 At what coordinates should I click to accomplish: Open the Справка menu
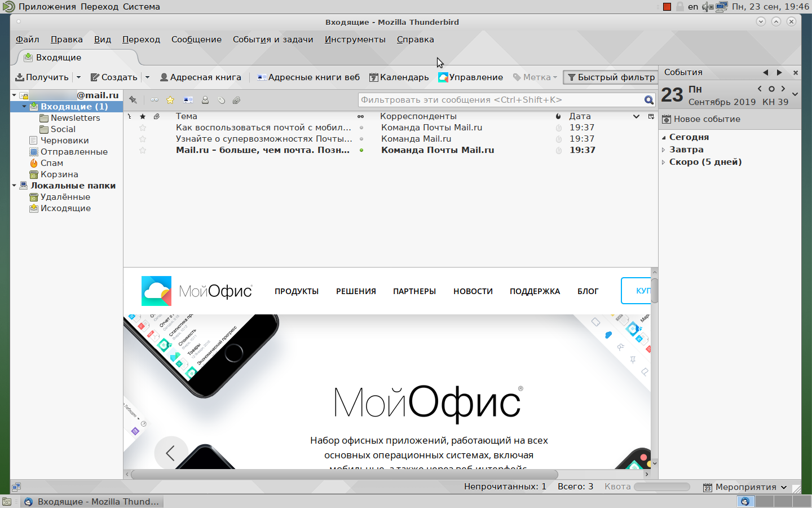point(415,40)
